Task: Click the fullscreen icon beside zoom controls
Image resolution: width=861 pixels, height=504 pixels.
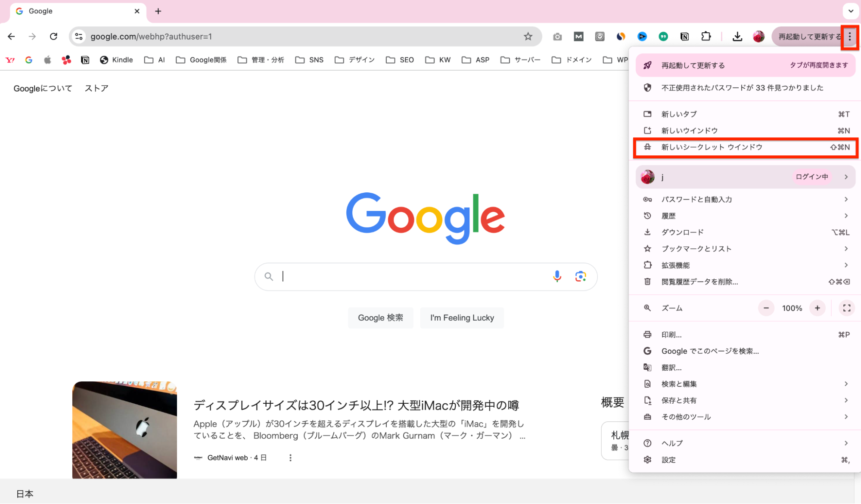Action: tap(846, 308)
